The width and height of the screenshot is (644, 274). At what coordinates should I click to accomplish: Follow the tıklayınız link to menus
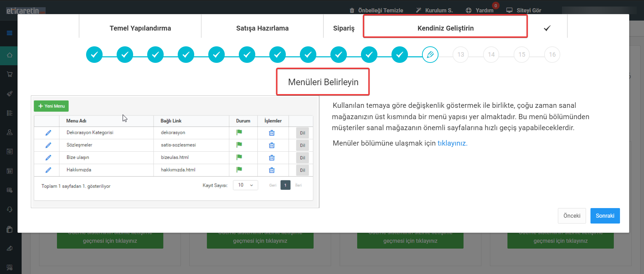pyautogui.click(x=452, y=143)
